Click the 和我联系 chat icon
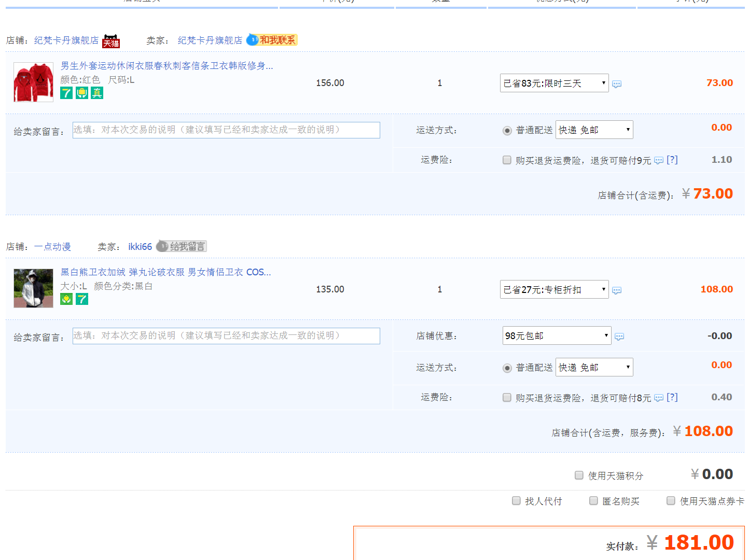 click(x=272, y=40)
